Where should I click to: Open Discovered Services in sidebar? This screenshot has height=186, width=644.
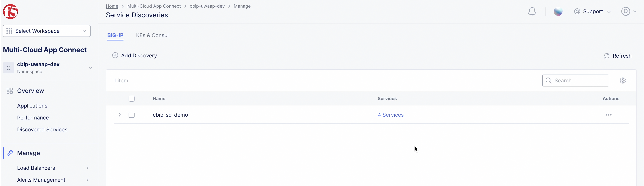pos(42,130)
